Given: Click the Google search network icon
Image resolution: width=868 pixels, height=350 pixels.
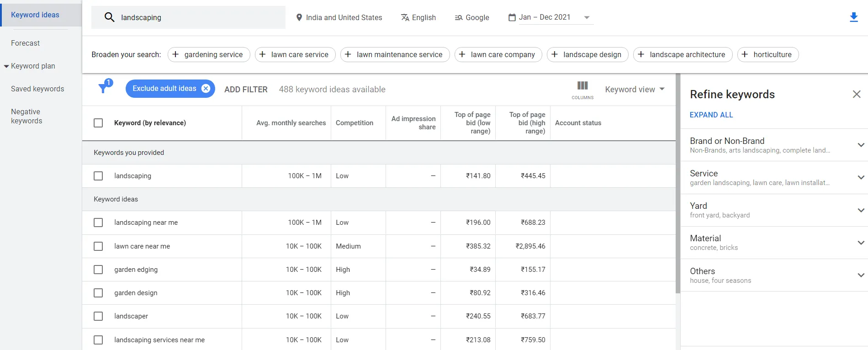Looking at the screenshot, I should (x=459, y=18).
